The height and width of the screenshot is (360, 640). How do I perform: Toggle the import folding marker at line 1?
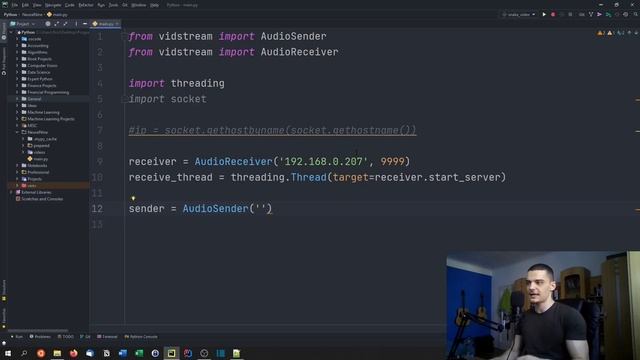[x=124, y=36]
